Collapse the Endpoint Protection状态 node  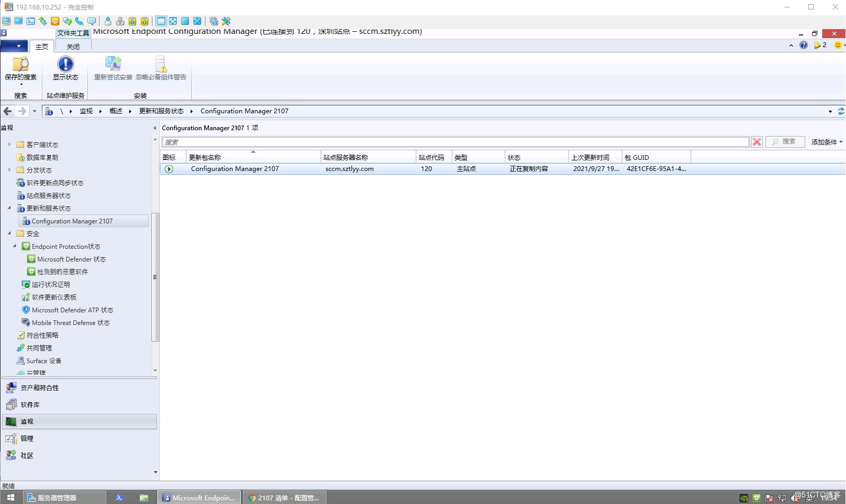coord(15,246)
